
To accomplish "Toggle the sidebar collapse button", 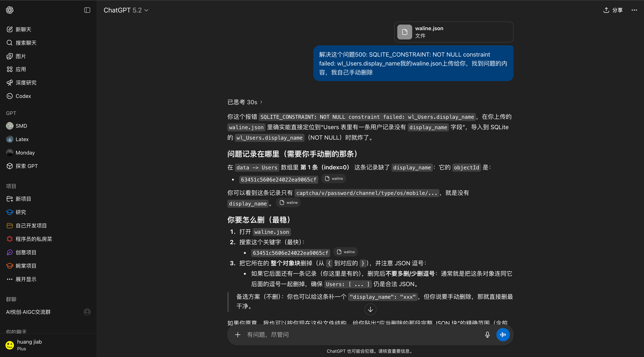I will tap(87, 10).
